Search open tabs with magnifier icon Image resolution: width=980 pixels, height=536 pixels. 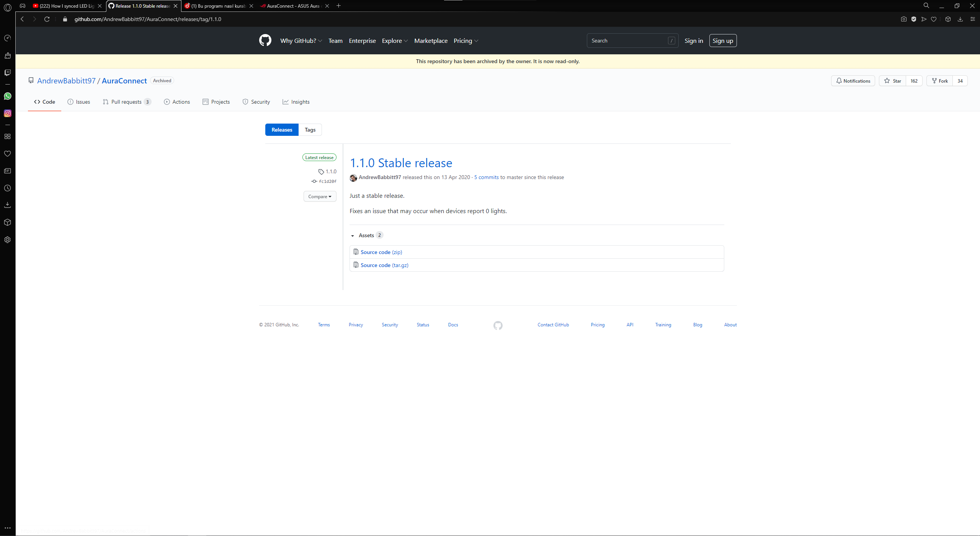pyautogui.click(x=926, y=6)
